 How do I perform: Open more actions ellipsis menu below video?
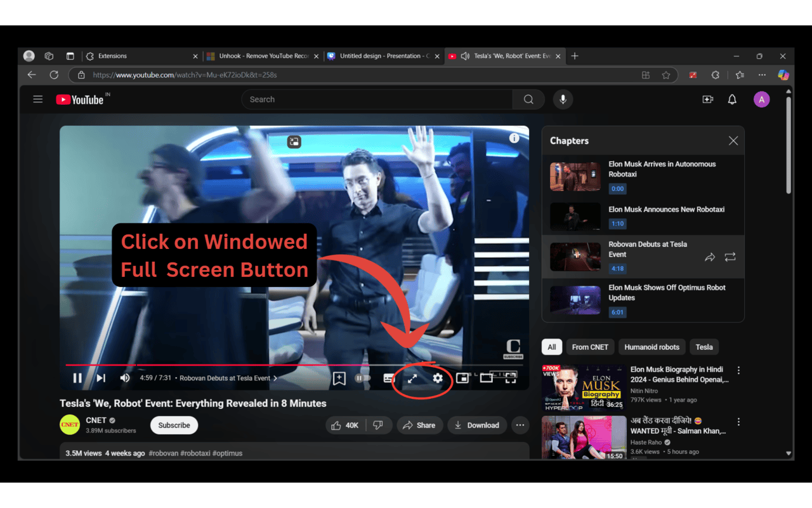520,425
